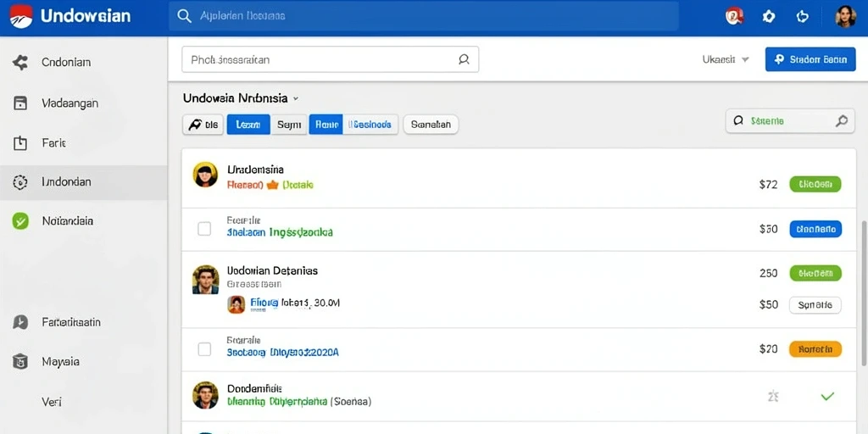Open the Veri sidebar item
Image resolution: width=868 pixels, height=434 pixels.
[x=84, y=401]
